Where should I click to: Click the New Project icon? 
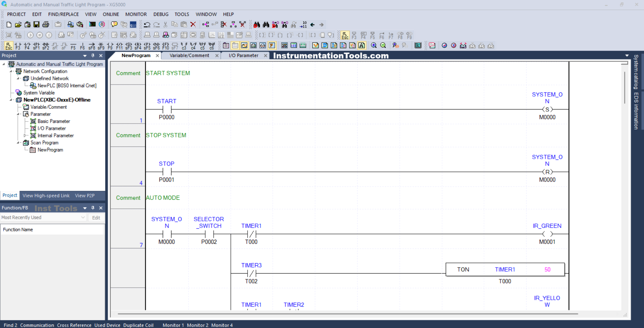(9, 25)
